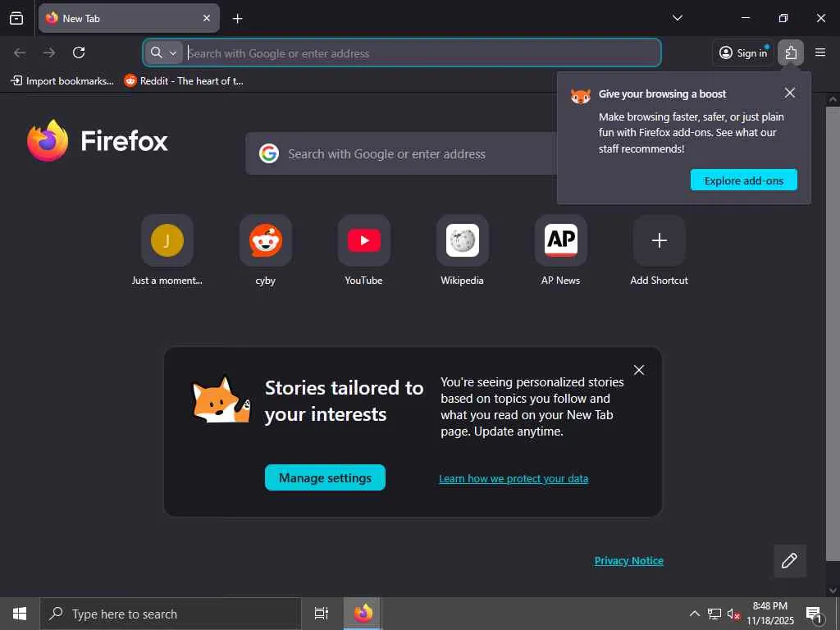Open the Extensions puzzle icon
The width and height of the screenshot is (840, 630).
point(791,52)
